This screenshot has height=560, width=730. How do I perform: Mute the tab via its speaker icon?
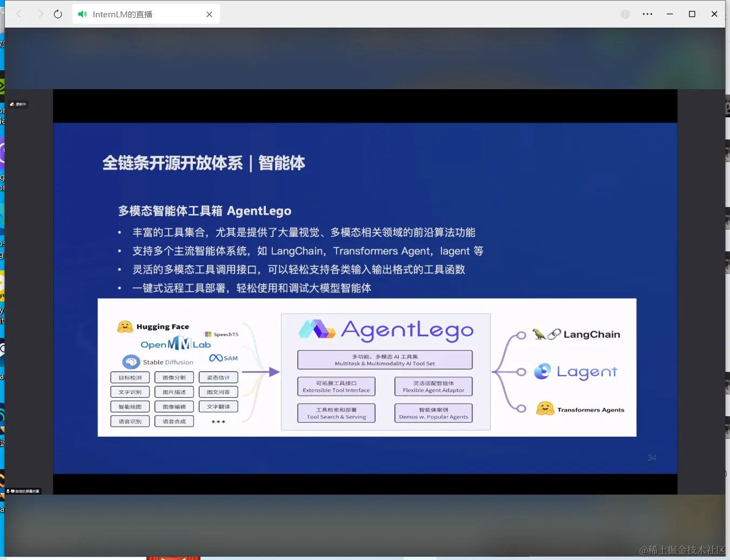coord(82,14)
